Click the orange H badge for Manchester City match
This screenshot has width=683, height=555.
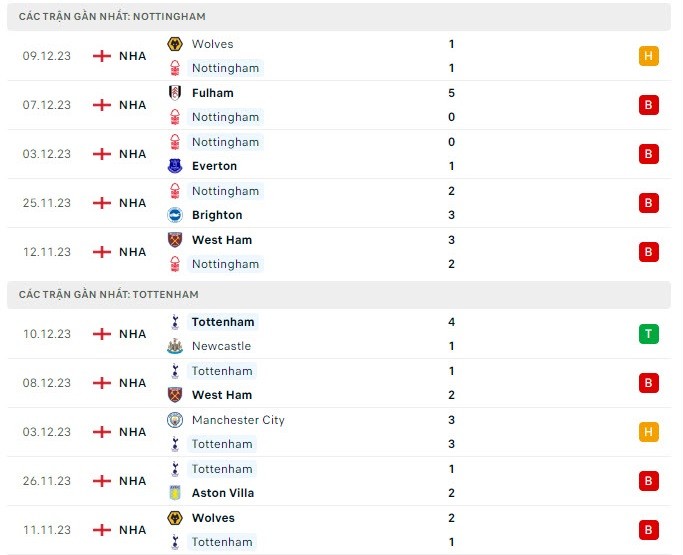tap(648, 432)
